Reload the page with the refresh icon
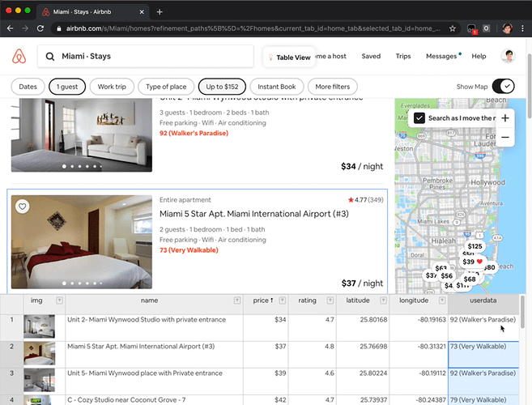The width and height of the screenshot is (532, 405). 40,28
